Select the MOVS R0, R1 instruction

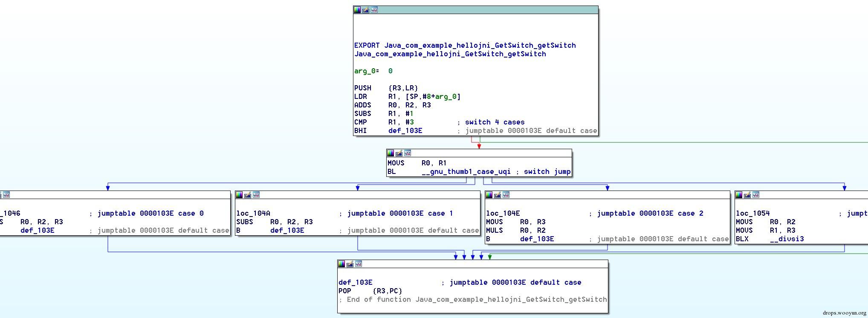pyautogui.click(x=417, y=163)
